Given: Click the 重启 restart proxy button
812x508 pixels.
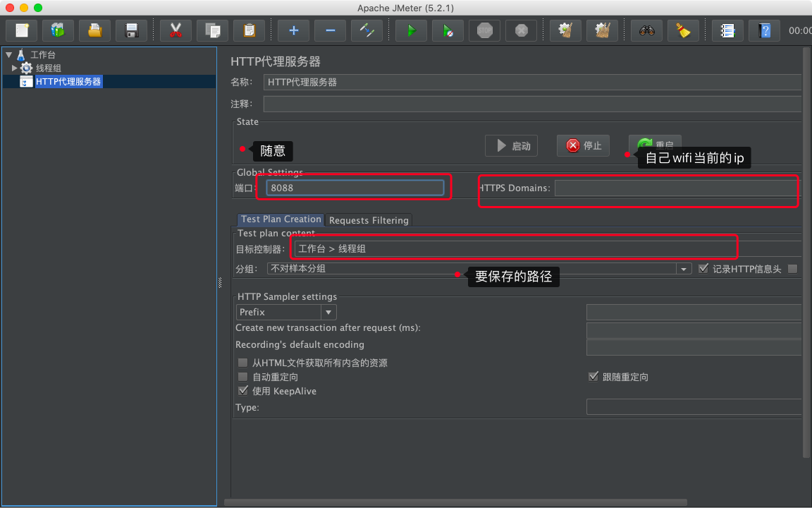Looking at the screenshot, I should (655, 145).
